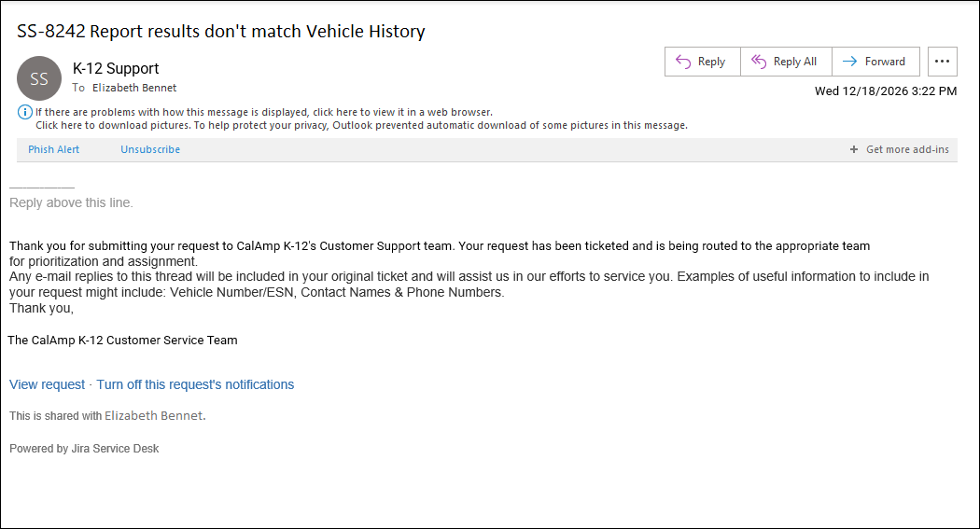Select sender name K-12 Support
This screenshot has width=980, height=529.
click(x=116, y=68)
